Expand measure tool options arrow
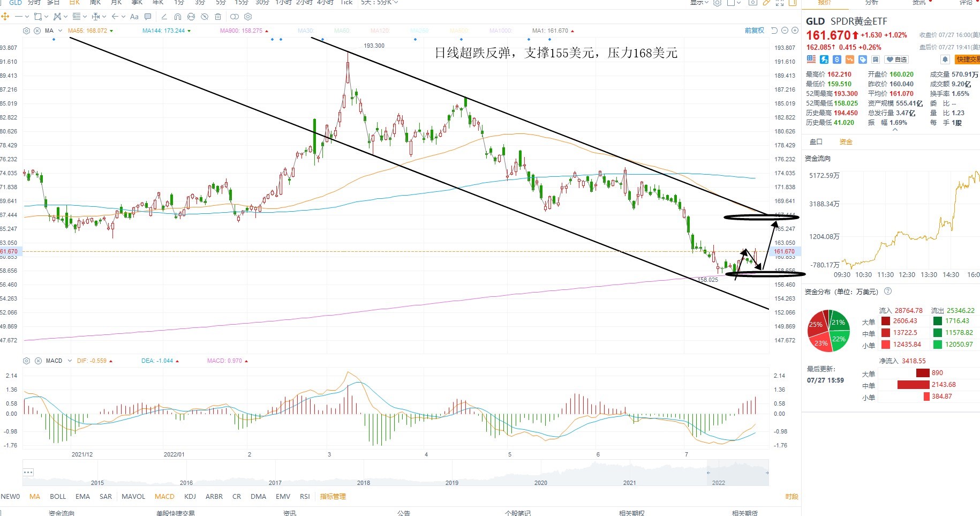 (x=104, y=17)
